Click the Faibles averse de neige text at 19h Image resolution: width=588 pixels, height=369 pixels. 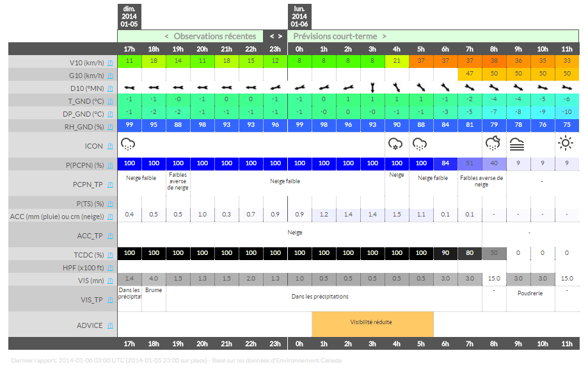pos(178,181)
